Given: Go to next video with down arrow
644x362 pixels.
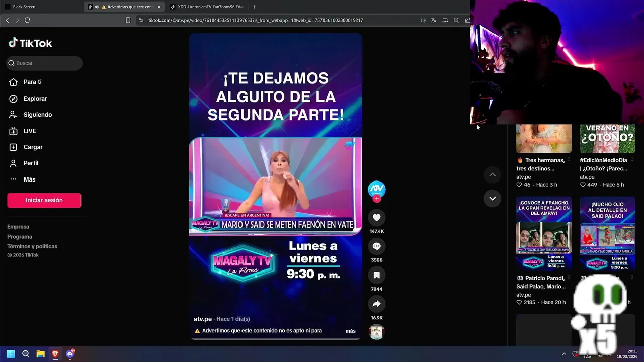Looking at the screenshot, I should pos(492,198).
